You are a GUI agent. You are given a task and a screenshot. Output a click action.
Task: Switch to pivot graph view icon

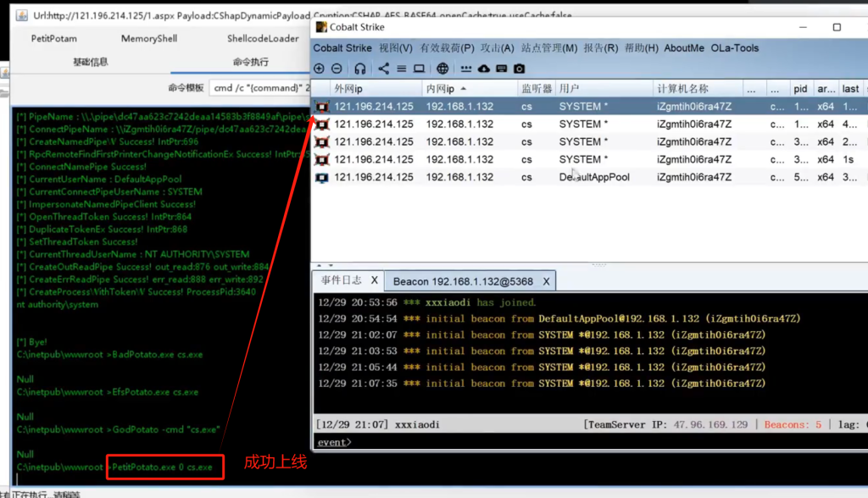[x=384, y=69]
